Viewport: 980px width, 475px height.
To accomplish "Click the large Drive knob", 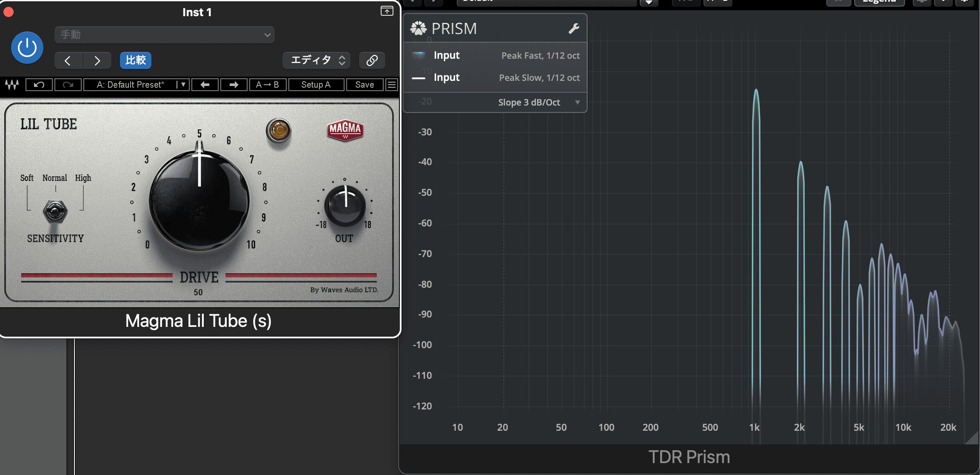I will pos(199,200).
